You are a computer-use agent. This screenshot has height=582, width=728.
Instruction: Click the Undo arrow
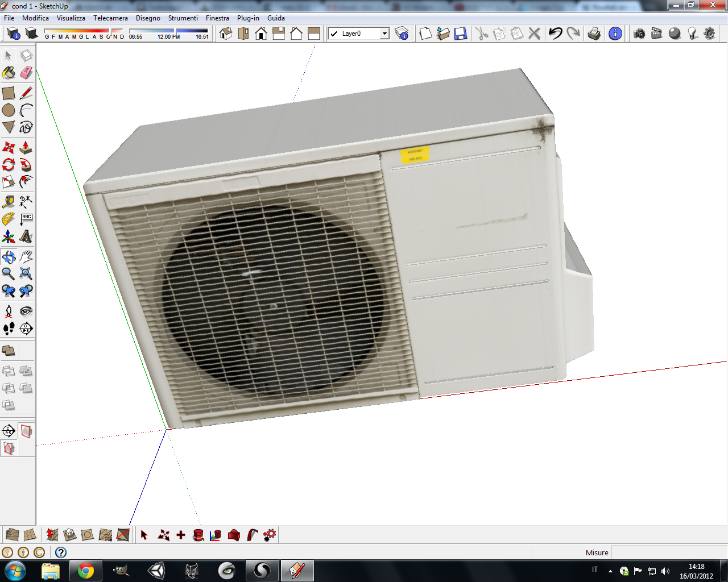tap(556, 34)
